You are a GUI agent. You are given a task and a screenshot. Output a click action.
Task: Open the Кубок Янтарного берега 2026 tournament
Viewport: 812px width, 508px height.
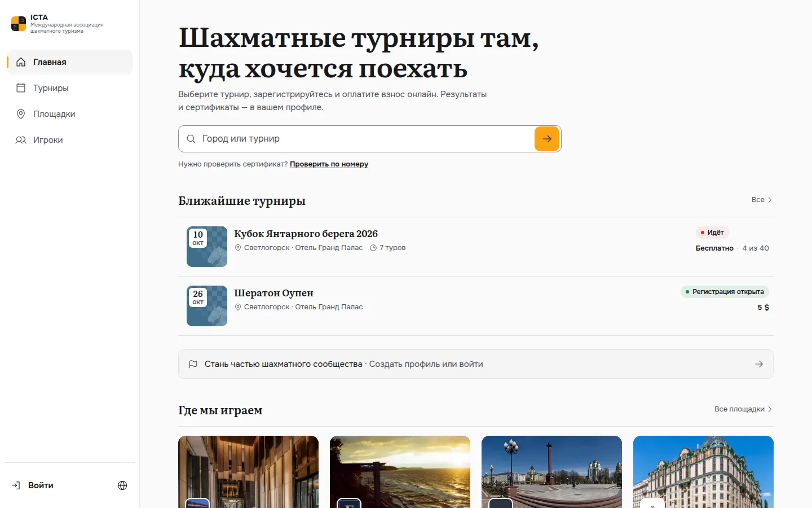coord(306,234)
